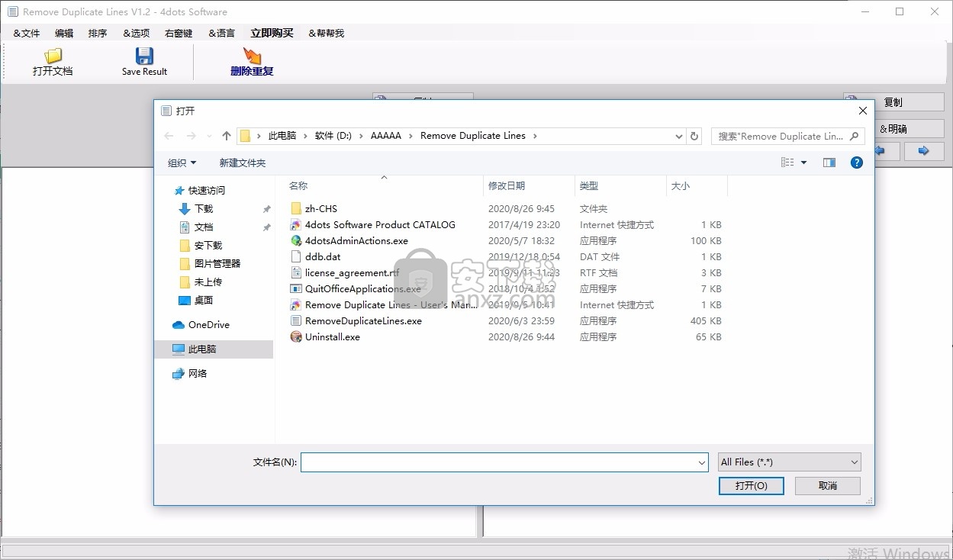Image resolution: width=953 pixels, height=560 pixels.
Task: Click the change view icon
Action: 787,163
